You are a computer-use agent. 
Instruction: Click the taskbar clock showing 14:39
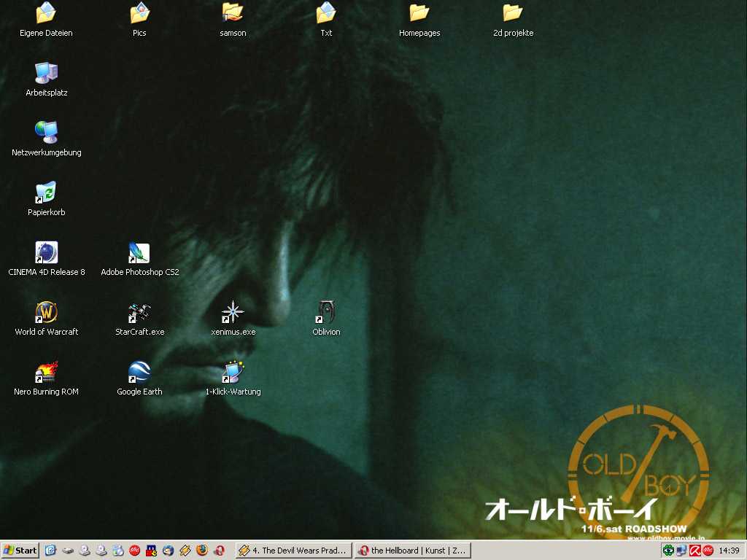[x=729, y=551]
